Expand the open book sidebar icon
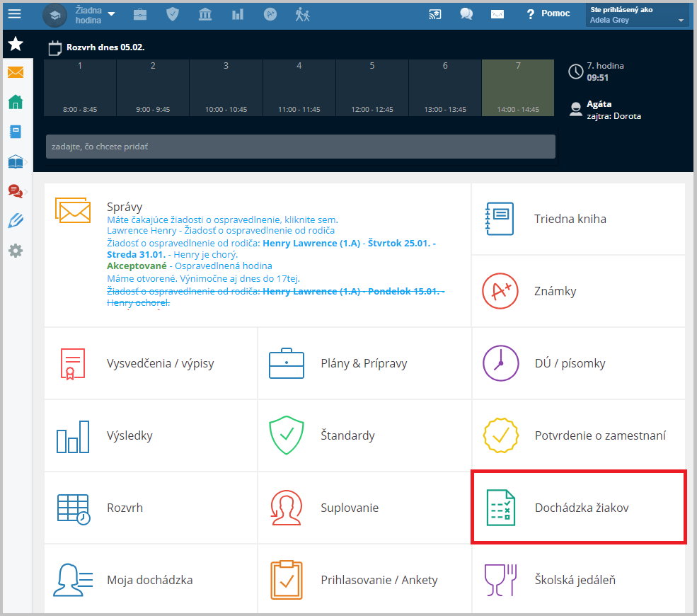The height and width of the screenshot is (616, 697). [16, 161]
